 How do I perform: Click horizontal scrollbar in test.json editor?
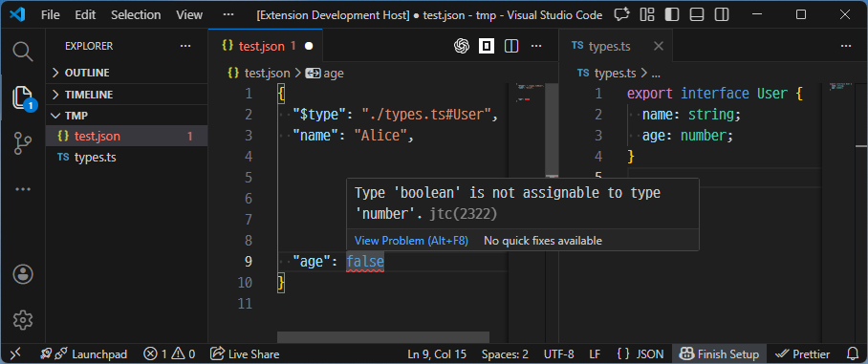tap(383, 337)
